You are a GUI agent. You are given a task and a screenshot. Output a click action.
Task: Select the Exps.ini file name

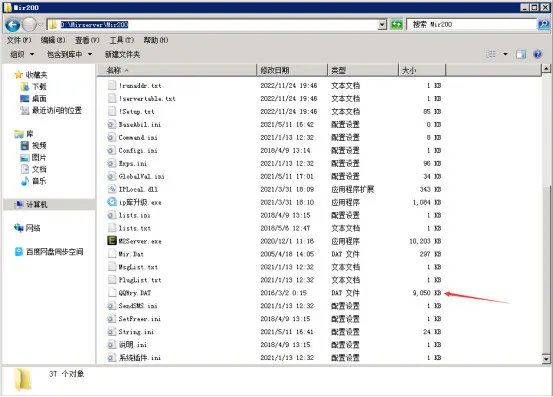click(133, 163)
